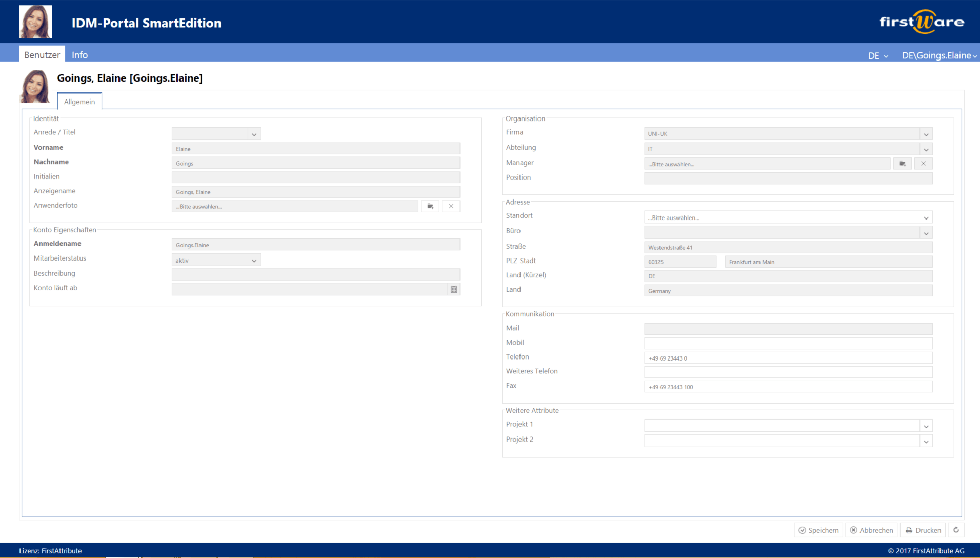The image size is (980, 558).
Task: Clear the Manager selection X
Action: pyautogui.click(x=923, y=164)
